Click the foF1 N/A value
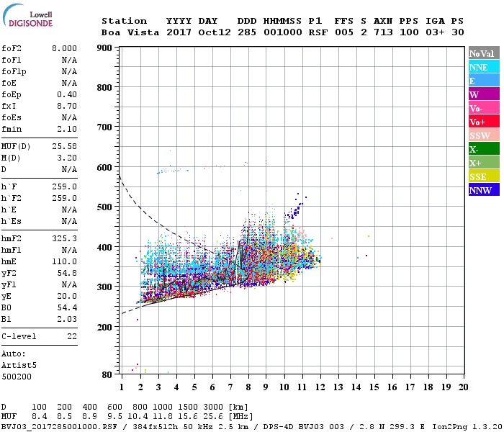The width and height of the screenshot is (504, 432). (69, 60)
